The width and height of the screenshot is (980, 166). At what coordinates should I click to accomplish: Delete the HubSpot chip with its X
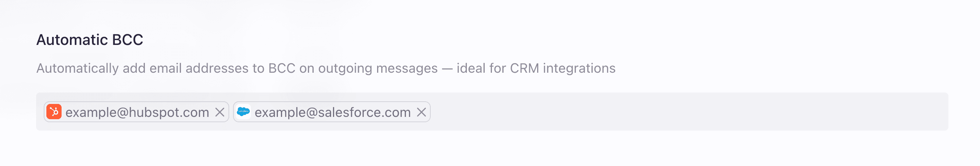[220, 112]
